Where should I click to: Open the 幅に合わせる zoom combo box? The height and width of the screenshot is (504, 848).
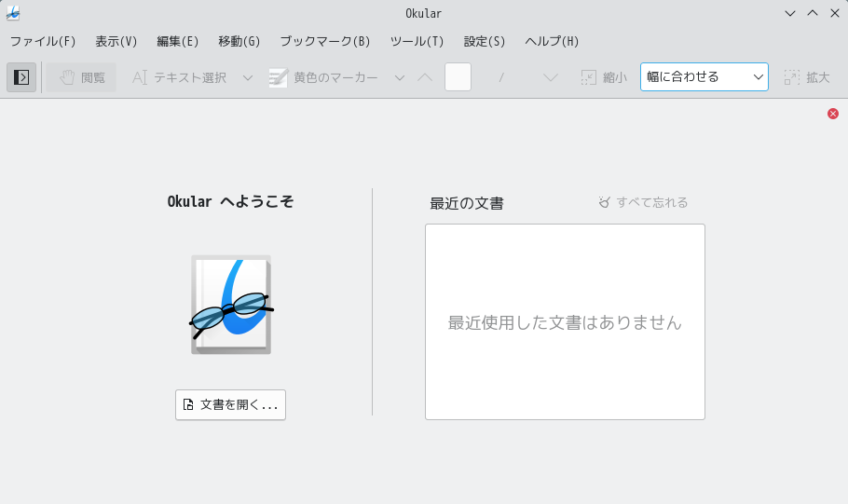tap(704, 76)
